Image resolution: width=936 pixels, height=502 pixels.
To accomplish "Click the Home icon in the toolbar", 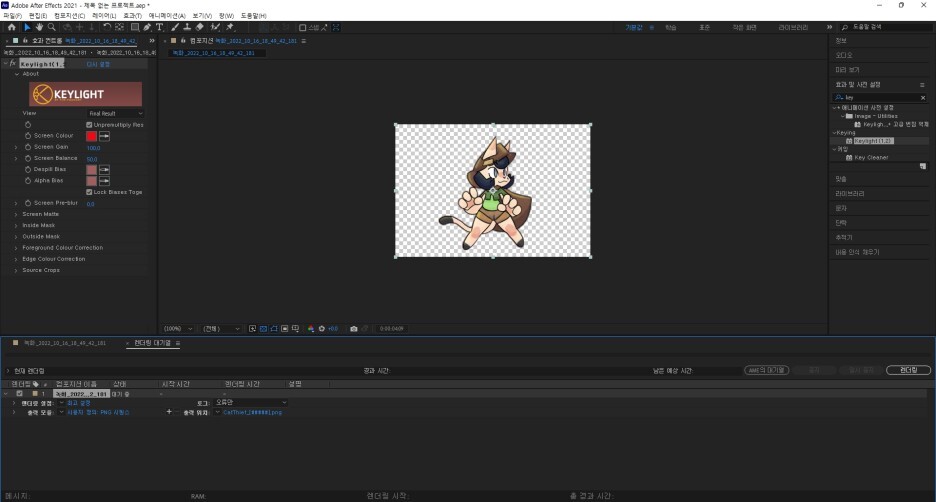I will [x=11, y=27].
